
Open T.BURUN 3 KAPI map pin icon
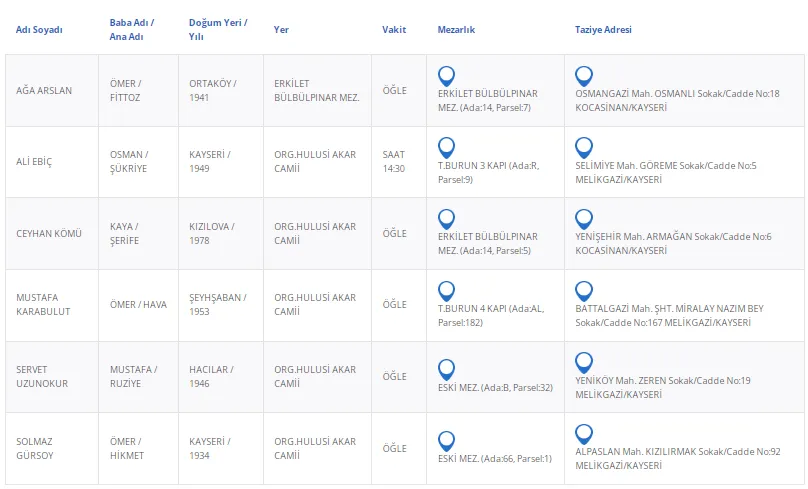(x=446, y=148)
